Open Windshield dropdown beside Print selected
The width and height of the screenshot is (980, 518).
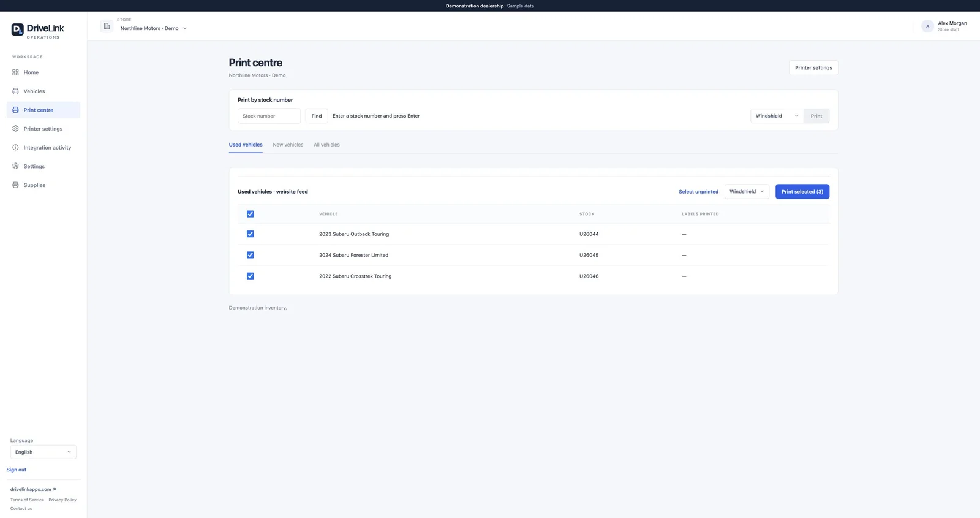(x=747, y=191)
